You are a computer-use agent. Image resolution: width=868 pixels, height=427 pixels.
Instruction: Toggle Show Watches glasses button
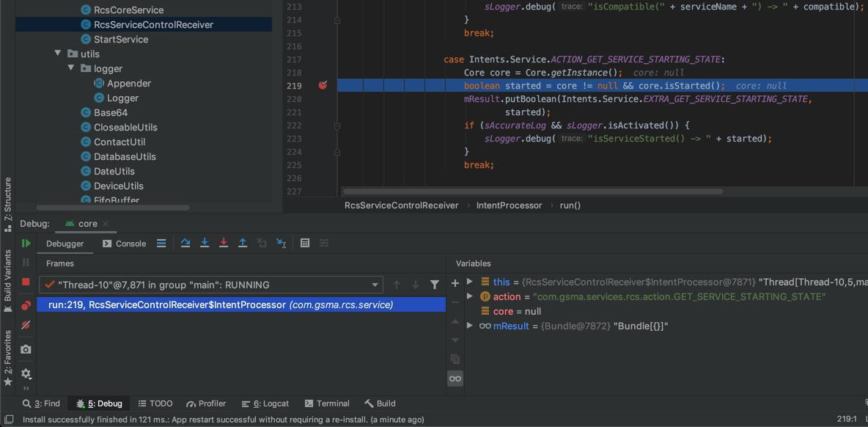455,379
